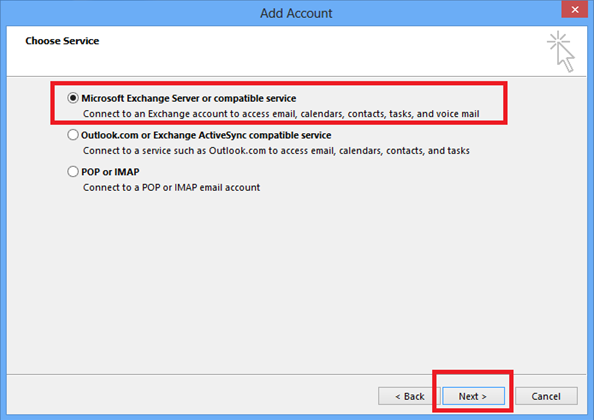Select Outlook.com or Exchange ActiveSync radio button
Image resolution: width=594 pixels, height=420 pixels.
point(73,135)
